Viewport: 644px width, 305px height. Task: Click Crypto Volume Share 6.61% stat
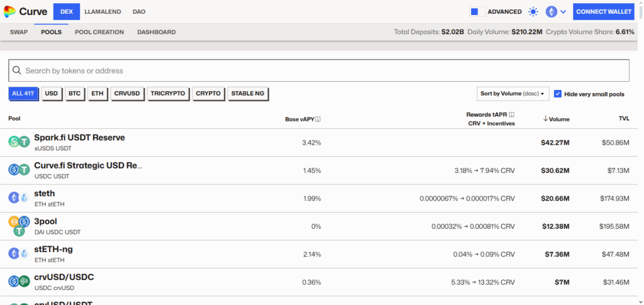tap(590, 32)
